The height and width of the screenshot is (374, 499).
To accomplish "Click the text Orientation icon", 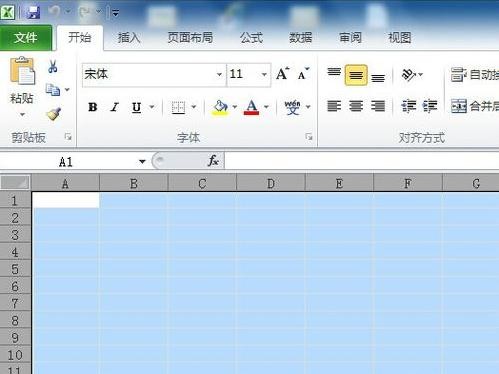I will point(409,75).
